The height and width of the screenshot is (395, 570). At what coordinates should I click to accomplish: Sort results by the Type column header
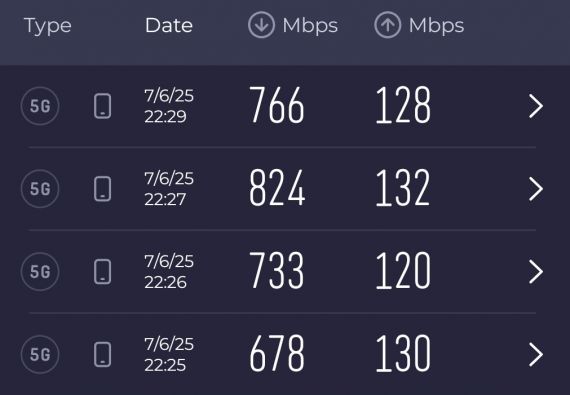48,26
